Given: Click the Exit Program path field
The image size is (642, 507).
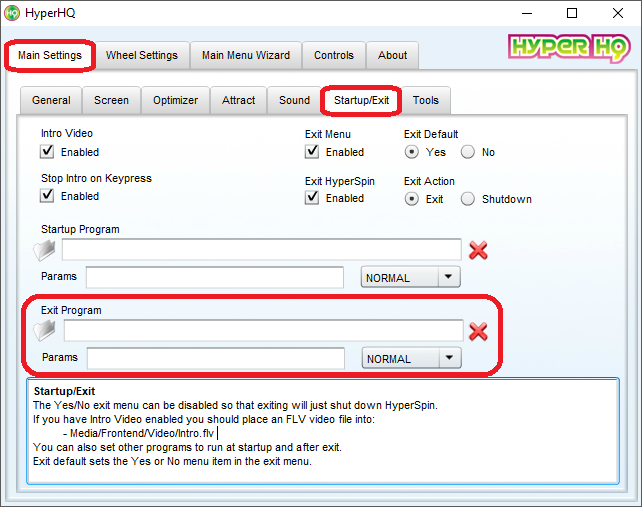Looking at the screenshot, I should click(263, 331).
